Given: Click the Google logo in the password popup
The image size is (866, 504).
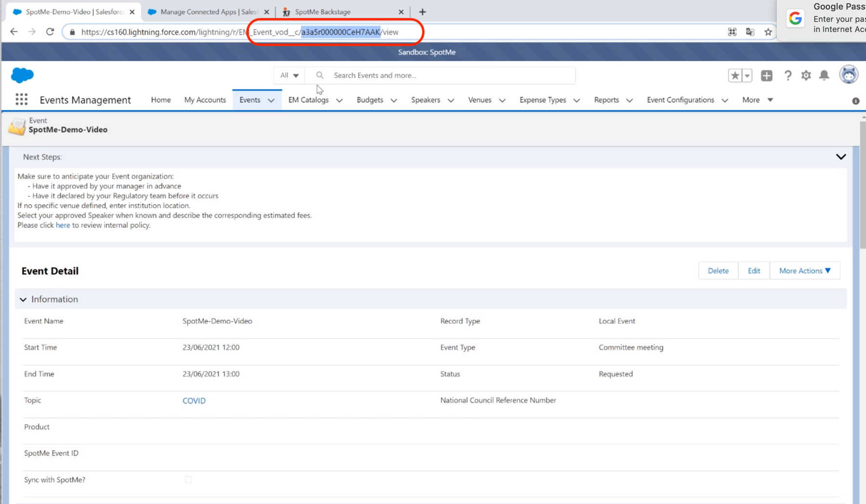Looking at the screenshot, I should [x=795, y=18].
